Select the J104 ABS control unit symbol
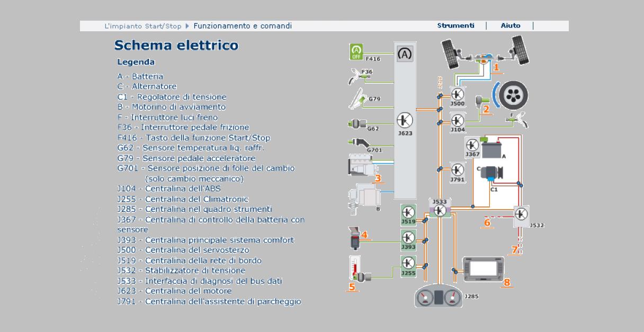This screenshot has height=332, width=644. click(x=458, y=120)
